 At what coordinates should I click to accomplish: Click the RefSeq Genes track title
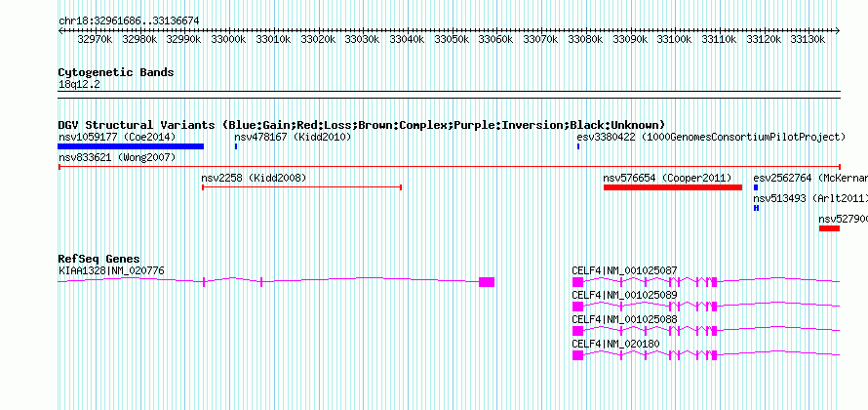coord(99,259)
